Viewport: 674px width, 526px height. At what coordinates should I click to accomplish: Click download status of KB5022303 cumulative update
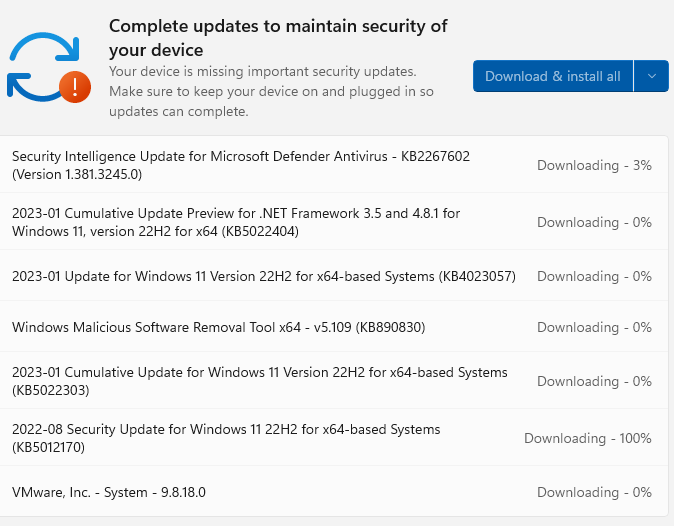point(594,381)
